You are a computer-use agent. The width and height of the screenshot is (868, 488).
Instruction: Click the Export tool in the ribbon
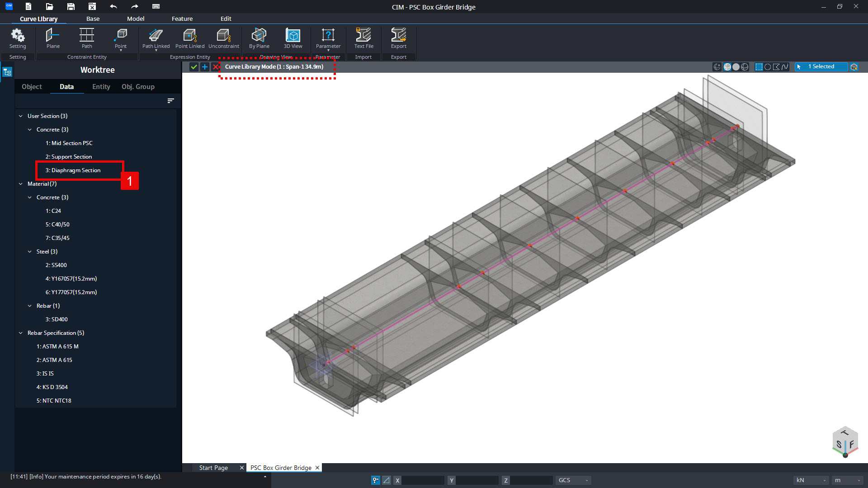[x=398, y=38]
